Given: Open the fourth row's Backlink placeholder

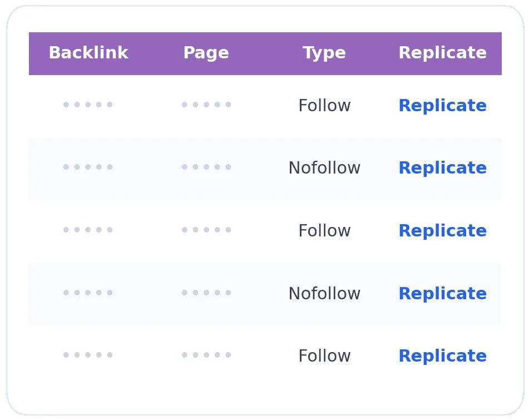Looking at the screenshot, I should [88, 293].
